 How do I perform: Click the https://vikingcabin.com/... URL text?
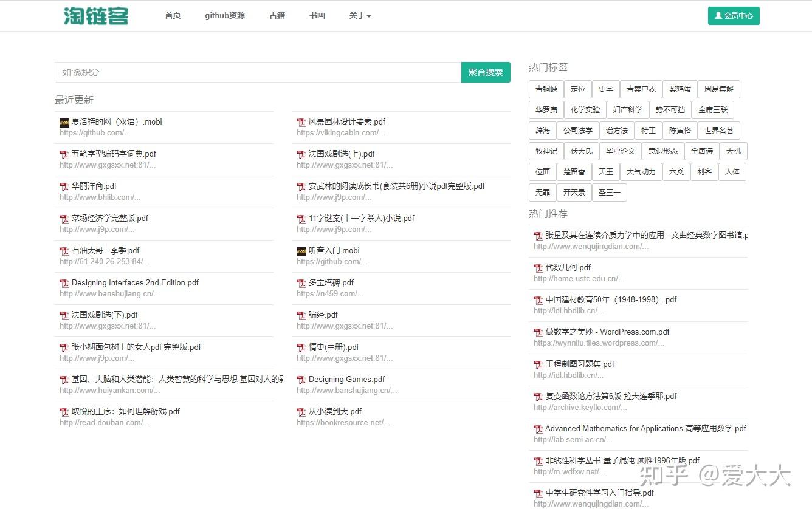coord(340,133)
